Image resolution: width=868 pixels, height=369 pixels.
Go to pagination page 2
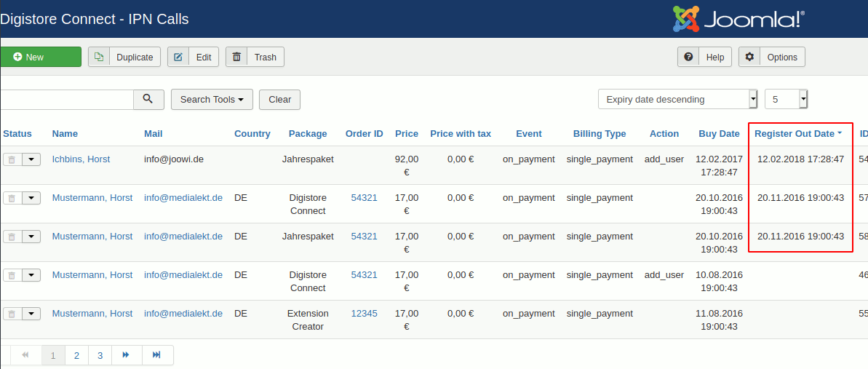point(77,355)
